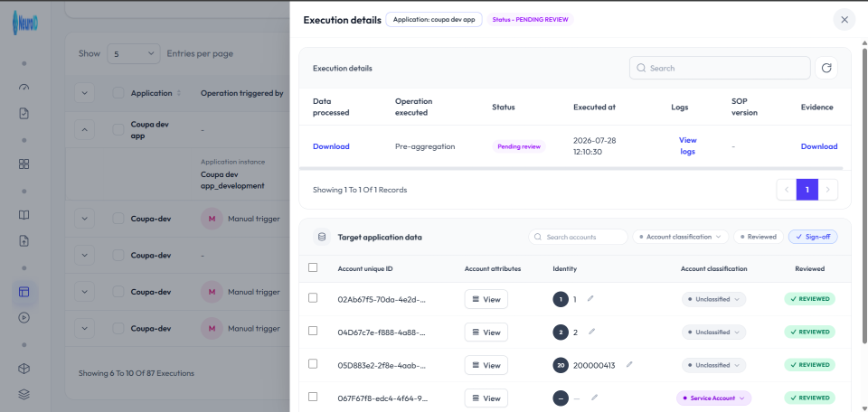
Task: Open Unclassified dropdown for account 02Ab67f5
Action: 713,299
